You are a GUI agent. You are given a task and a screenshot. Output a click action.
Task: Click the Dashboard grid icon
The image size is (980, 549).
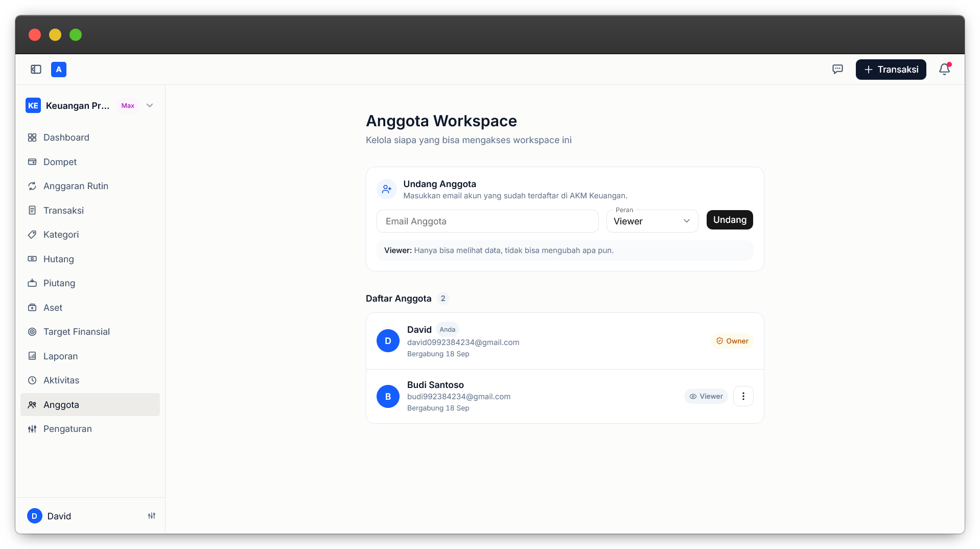[32, 138]
